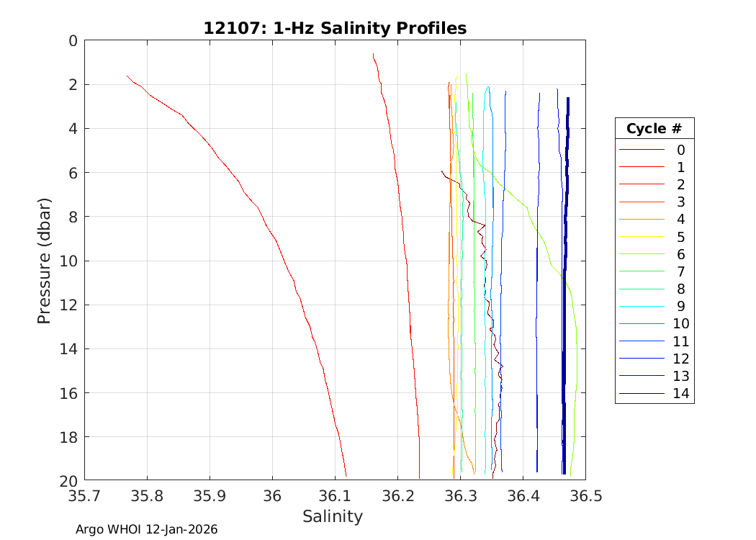The height and width of the screenshot is (540, 756).
Task: Click the 'Cycle #' legend header
Action: [654, 129]
